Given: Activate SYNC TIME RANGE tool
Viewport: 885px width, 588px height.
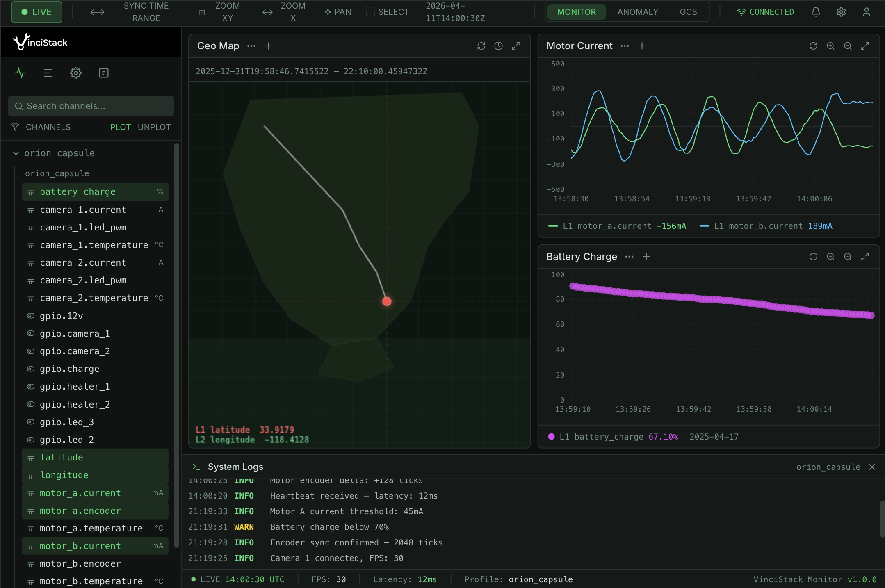Looking at the screenshot, I should pos(129,12).
